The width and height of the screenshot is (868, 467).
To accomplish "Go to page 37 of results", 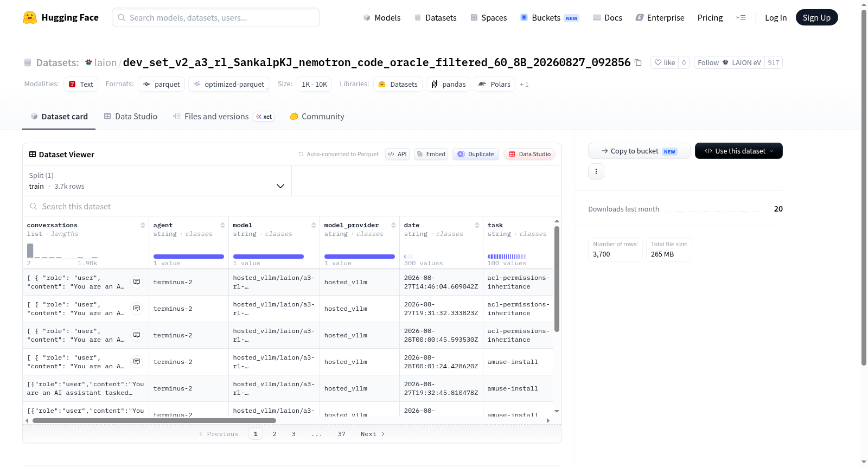I will pyautogui.click(x=342, y=434).
